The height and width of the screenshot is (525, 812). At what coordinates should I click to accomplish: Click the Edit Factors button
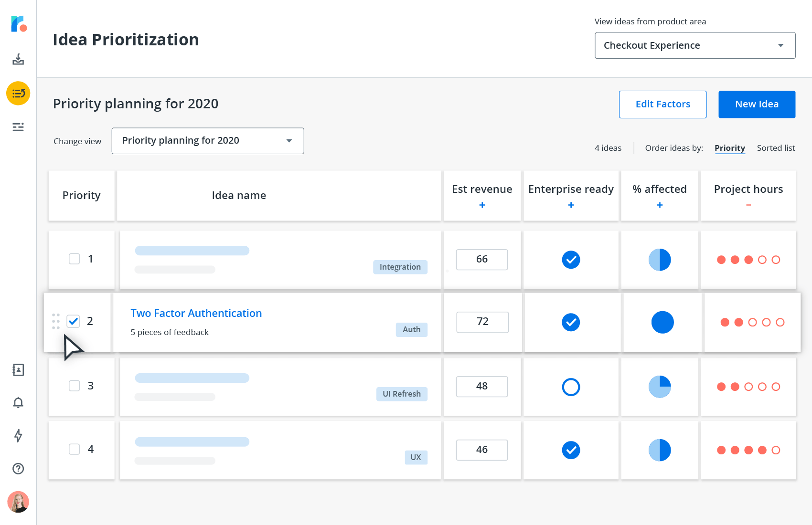pos(663,104)
